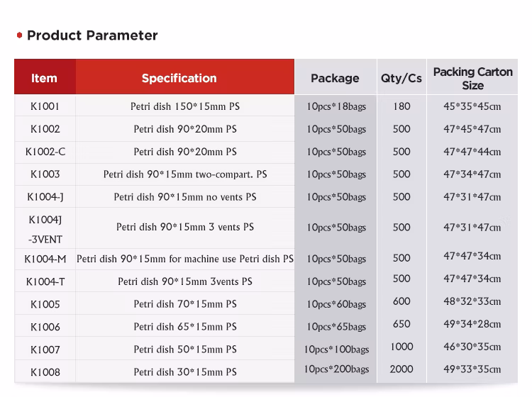The height and width of the screenshot is (397, 532).
Task: Click Petri dish 150*15mm PS specification
Action: [x=185, y=106]
